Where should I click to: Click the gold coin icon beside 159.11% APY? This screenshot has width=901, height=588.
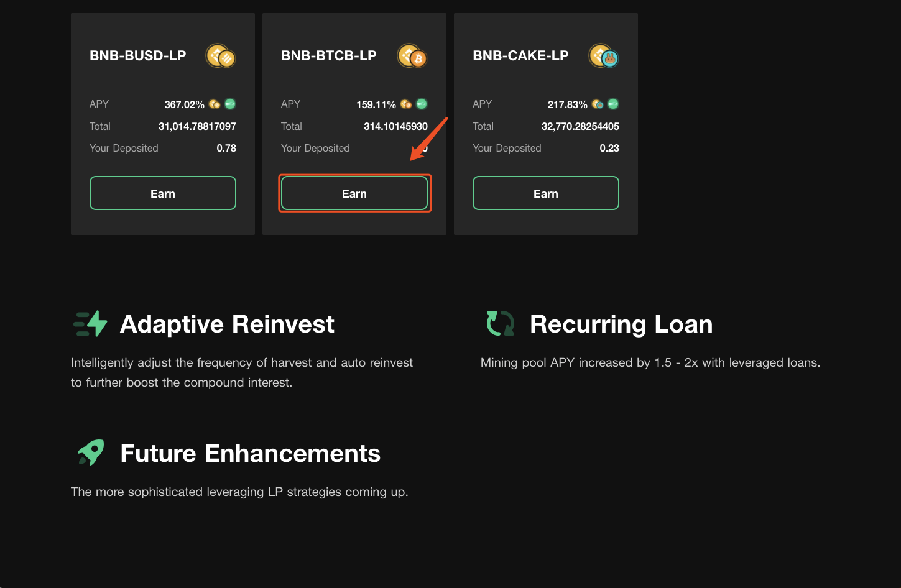[406, 104]
